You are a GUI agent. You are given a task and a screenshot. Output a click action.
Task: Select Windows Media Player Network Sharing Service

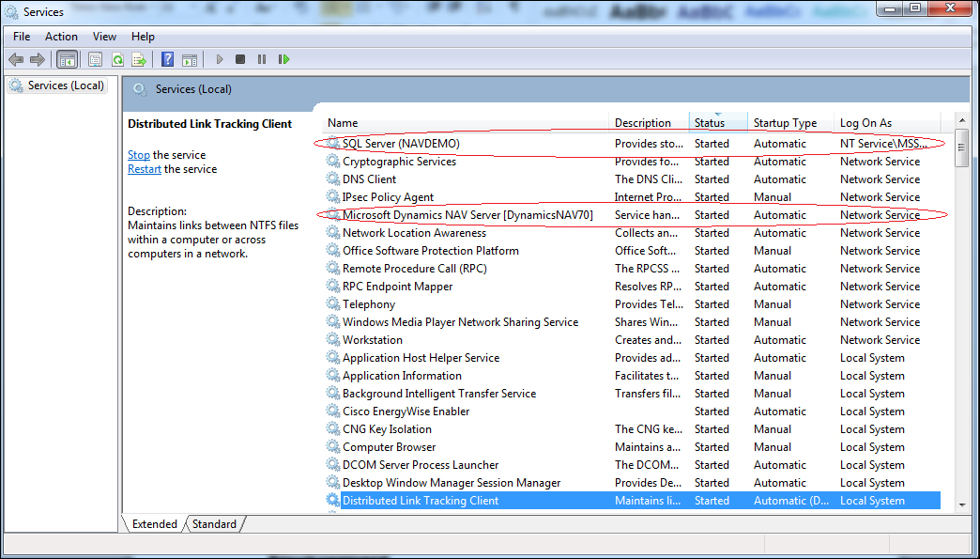(631, 322)
